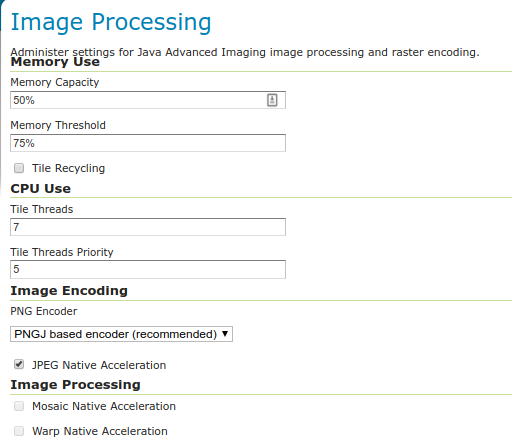The width and height of the screenshot is (512, 442).
Task: Click the Memory Capacity input showing 50%
Action: (148, 100)
